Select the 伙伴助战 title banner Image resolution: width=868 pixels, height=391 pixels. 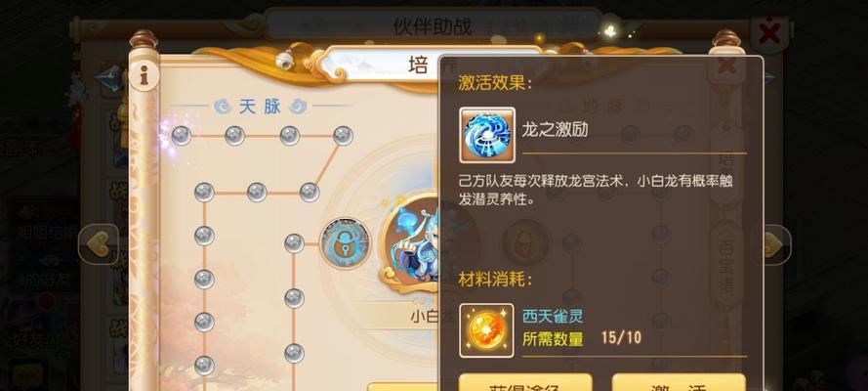433,26
